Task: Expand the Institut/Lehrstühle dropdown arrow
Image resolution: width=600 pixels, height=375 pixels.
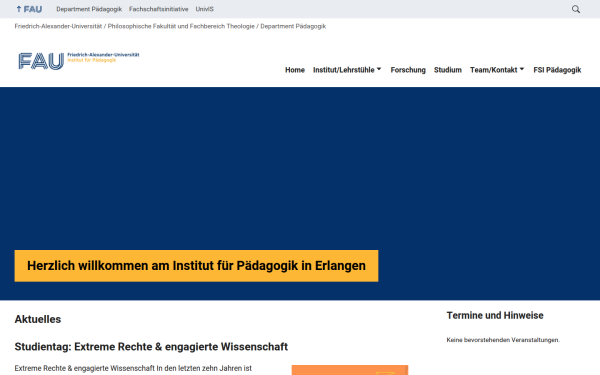Action: (379, 69)
